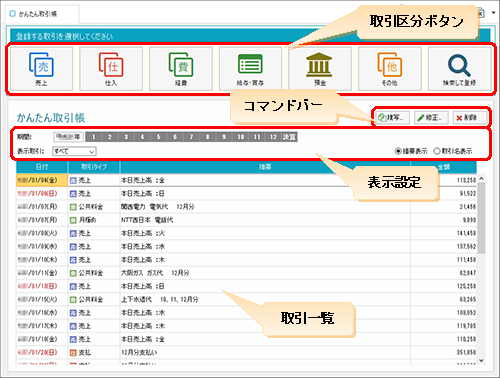Click the 公共料金 icon in the 関西電力 row

tap(73, 207)
